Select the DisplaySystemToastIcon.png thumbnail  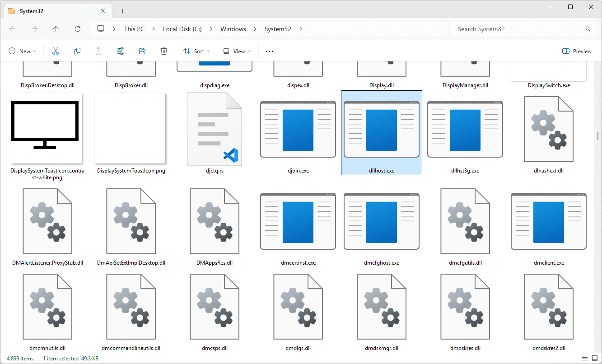(131, 128)
